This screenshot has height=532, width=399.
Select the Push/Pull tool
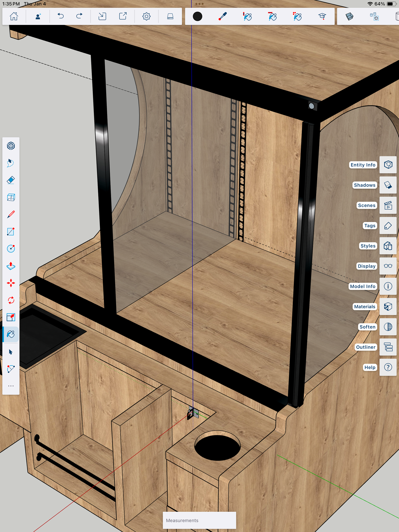click(11, 266)
